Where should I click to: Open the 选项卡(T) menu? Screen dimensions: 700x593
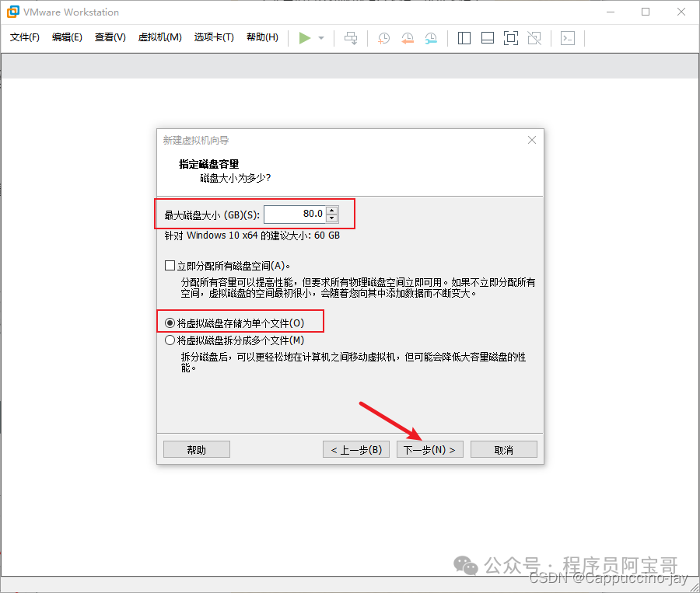(214, 37)
